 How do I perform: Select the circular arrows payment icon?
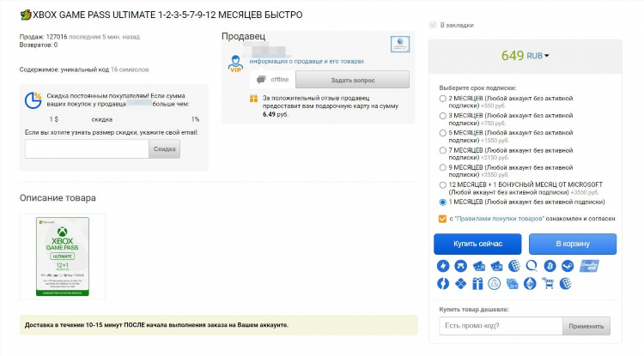(x=443, y=283)
